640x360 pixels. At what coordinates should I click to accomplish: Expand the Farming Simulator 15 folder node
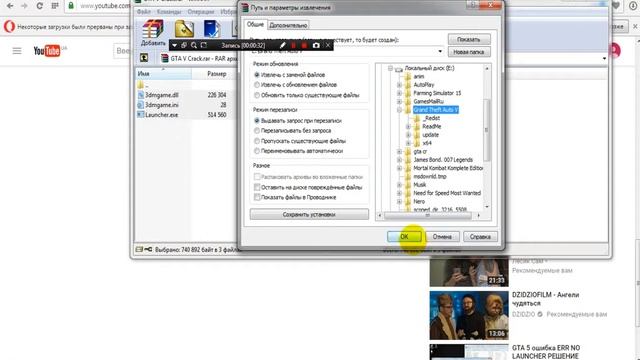pos(399,93)
